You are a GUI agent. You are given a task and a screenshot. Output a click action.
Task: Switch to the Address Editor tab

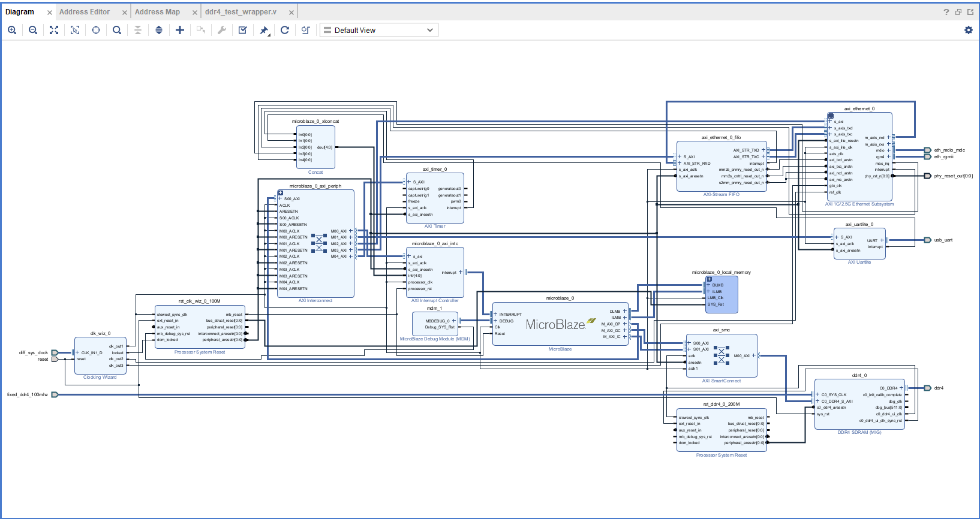point(85,12)
